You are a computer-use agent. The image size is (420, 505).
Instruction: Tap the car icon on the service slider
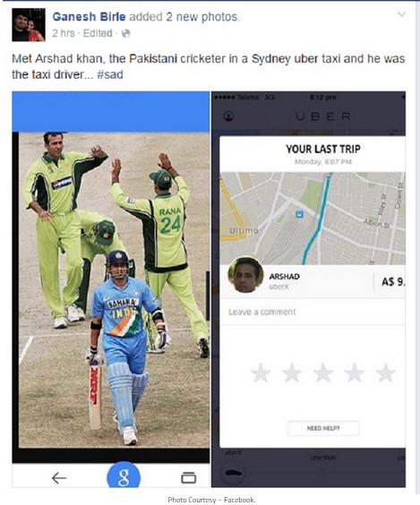(234, 473)
